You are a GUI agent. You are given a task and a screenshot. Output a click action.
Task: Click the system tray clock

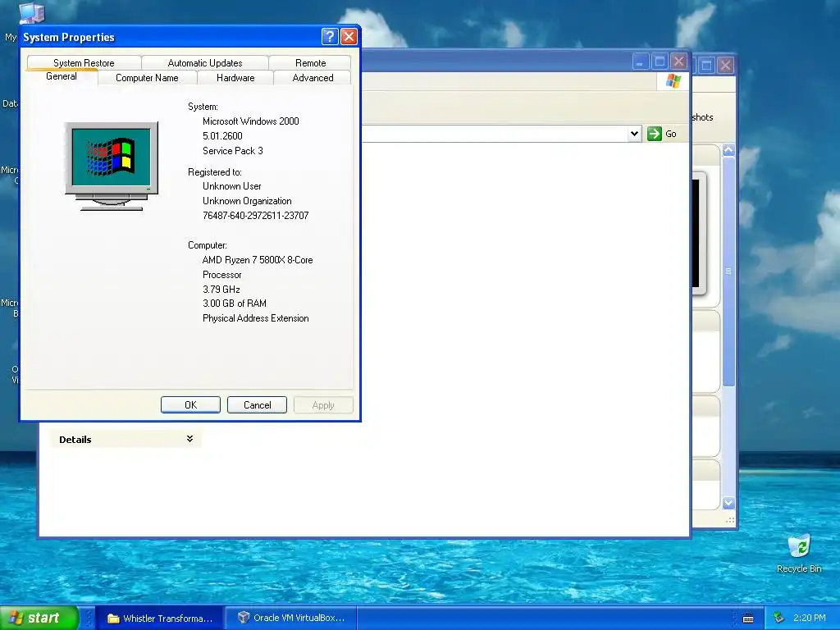(x=810, y=618)
